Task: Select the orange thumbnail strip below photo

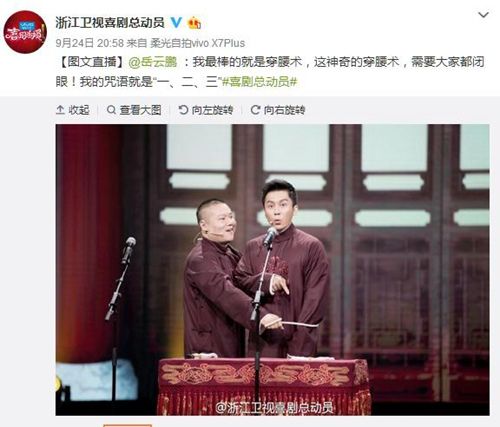Action: [128, 425]
